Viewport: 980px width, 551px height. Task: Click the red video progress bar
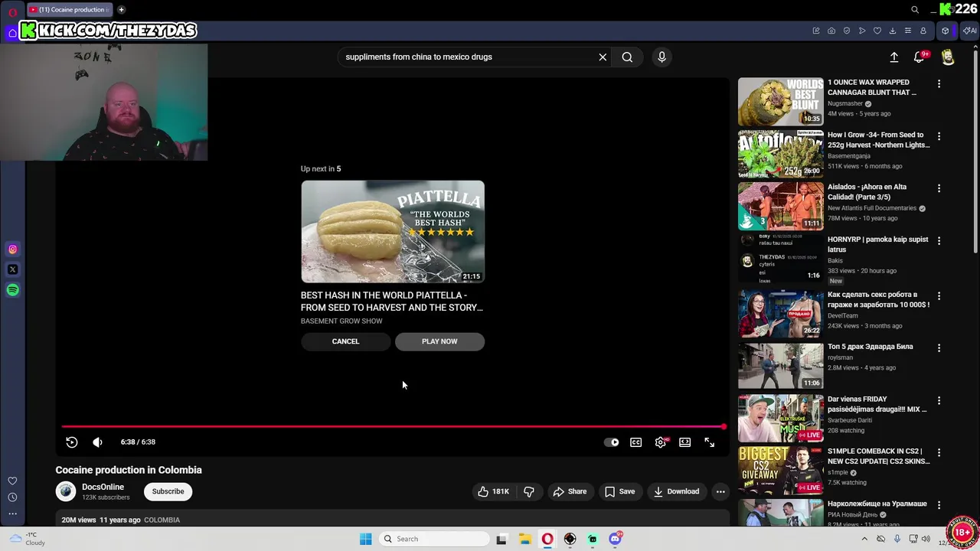click(x=393, y=426)
